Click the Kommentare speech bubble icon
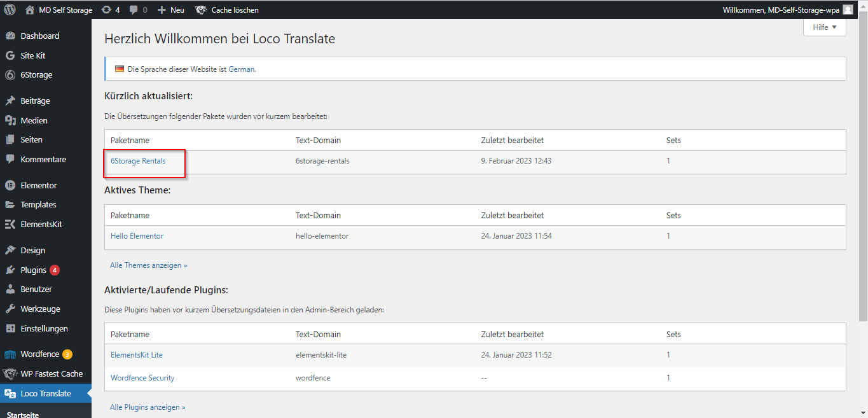This screenshot has height=418, width=868. click(10, 159)
